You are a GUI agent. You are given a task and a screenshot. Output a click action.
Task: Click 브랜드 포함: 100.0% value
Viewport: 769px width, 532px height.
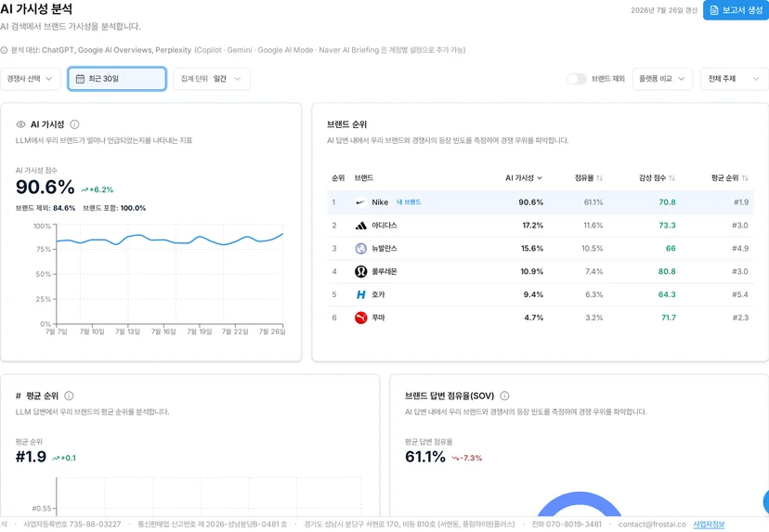(x=114, y=208)
